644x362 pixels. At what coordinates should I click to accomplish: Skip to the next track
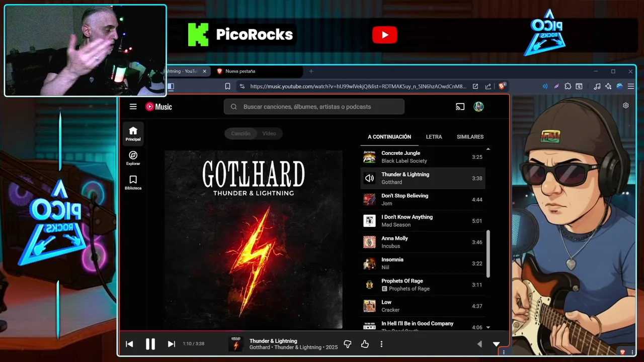pos(171,344)
